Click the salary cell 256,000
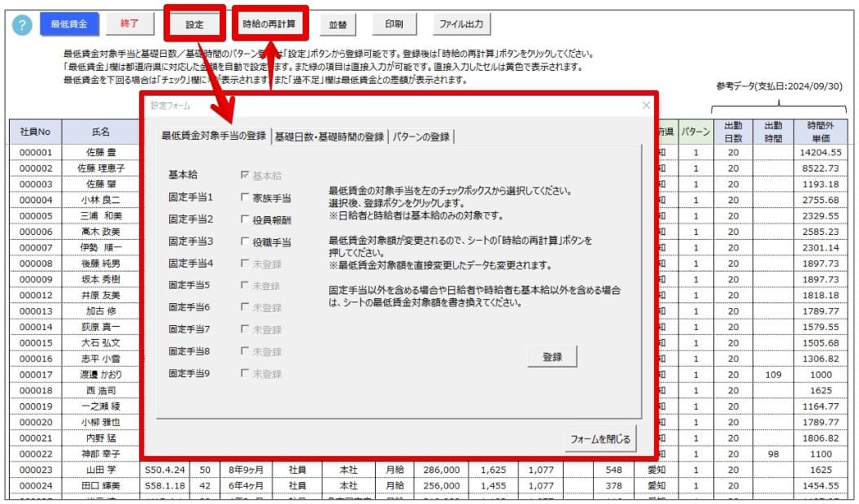859x504 pixels. [442, 485]
